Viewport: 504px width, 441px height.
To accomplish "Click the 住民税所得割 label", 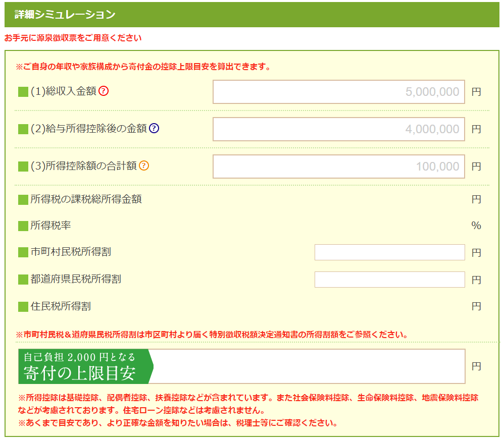I will 61,306.
